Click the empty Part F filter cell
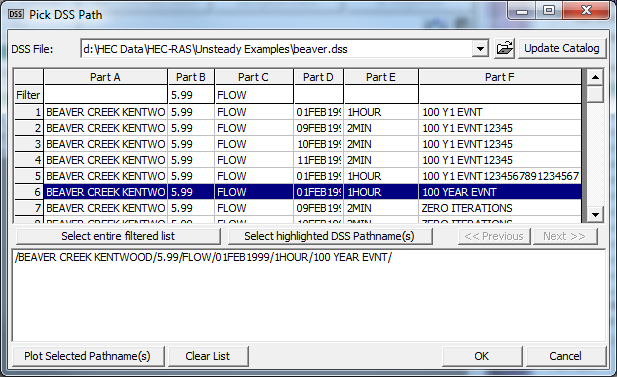This screenshot has height=377, width=617. [x=500, y=95]
